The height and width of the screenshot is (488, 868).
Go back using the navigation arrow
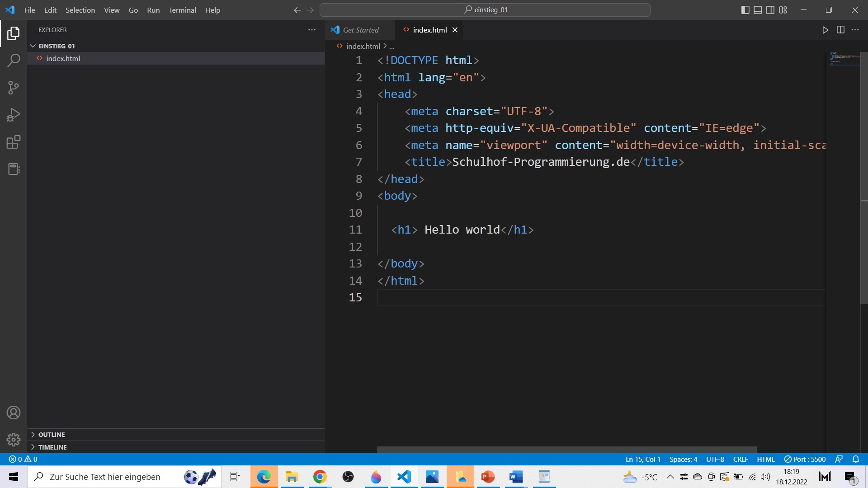click(297, 10)
